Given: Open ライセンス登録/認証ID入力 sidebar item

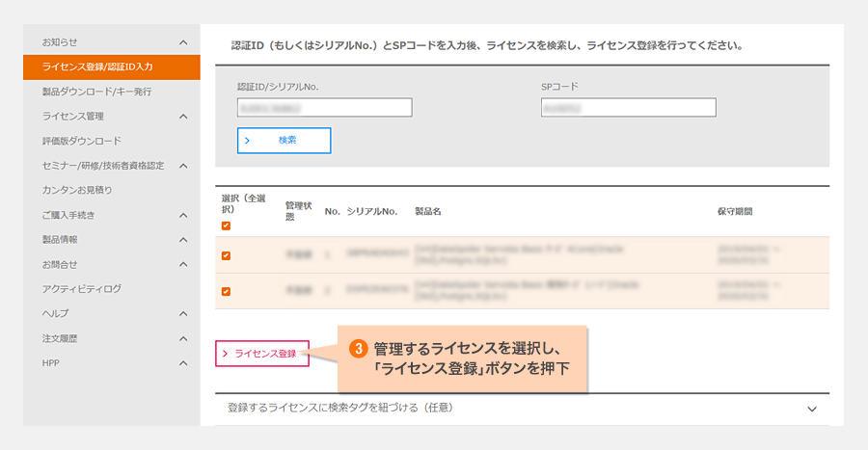Looking at the screenshot, I should (97, 67).
